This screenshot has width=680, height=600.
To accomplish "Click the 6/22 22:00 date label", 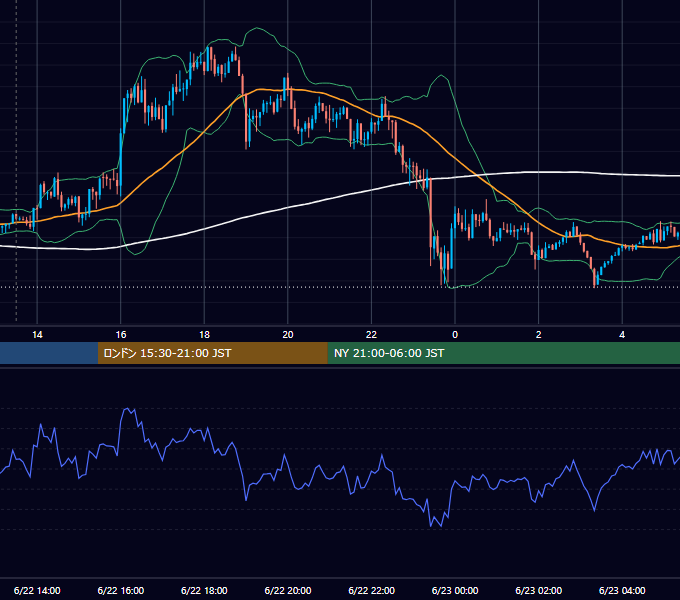I will point(372,590).
